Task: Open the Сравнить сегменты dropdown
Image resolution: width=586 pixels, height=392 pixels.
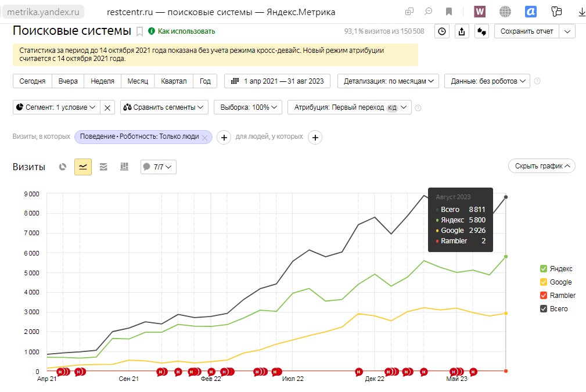Action: point(164,107)
